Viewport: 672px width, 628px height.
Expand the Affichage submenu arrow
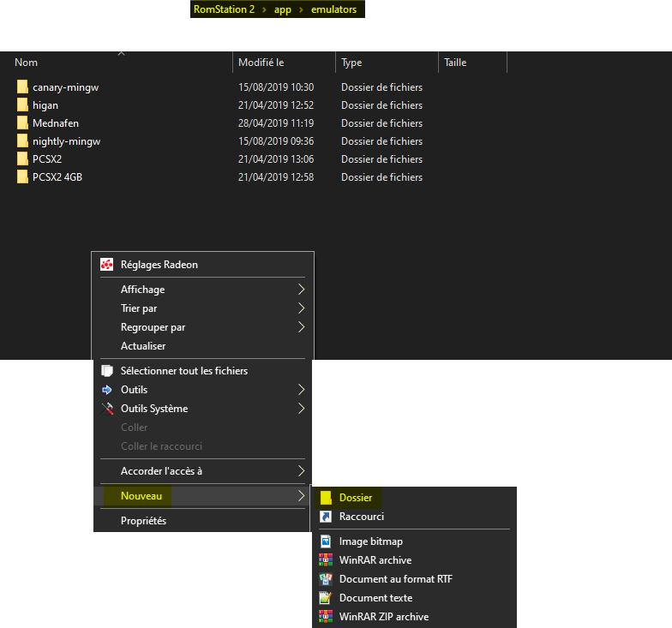302,290
